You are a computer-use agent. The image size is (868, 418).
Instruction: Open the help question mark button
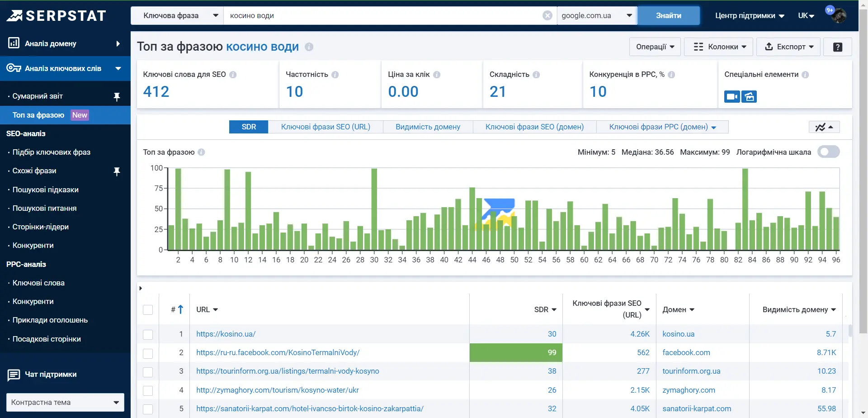tap(837, 47)
